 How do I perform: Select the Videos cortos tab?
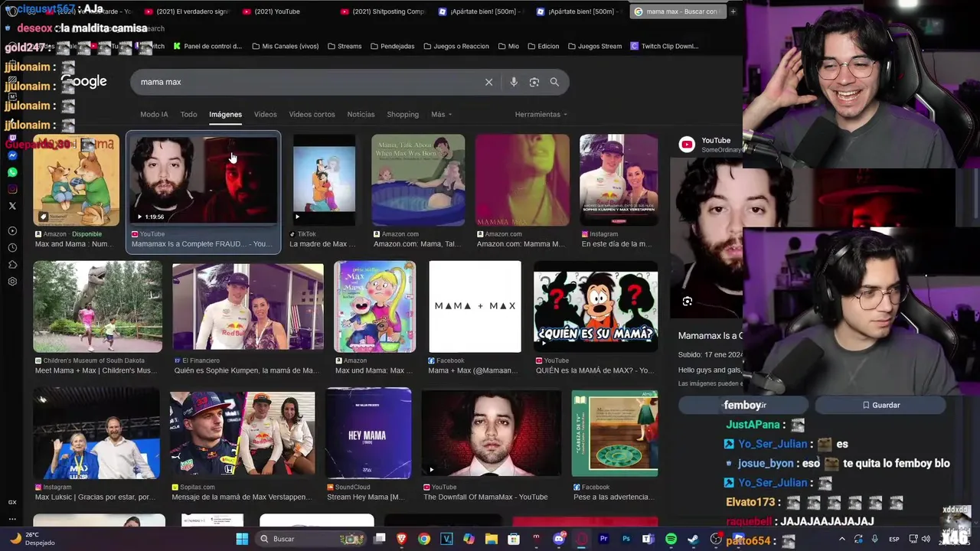point(312,114)
